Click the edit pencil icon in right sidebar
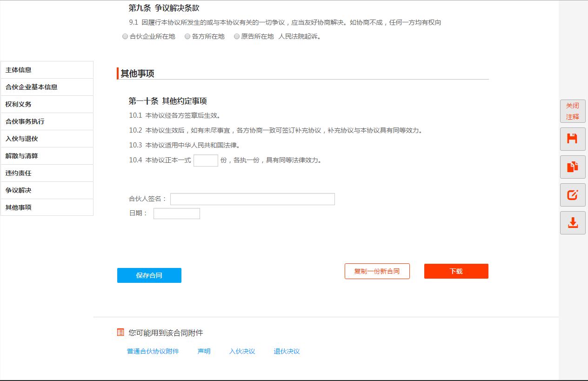Image resolution: width=588 pixels, height=381 pixels. 572,195
